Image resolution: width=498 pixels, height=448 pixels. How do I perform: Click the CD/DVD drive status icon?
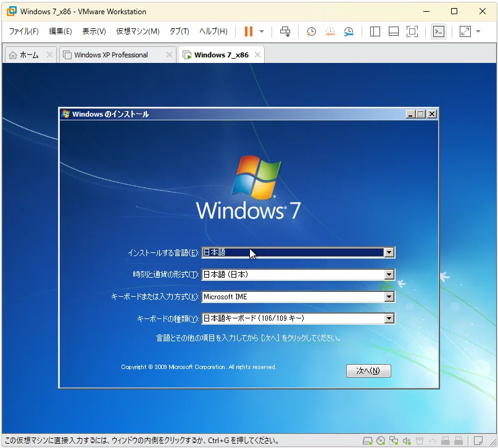381,441
